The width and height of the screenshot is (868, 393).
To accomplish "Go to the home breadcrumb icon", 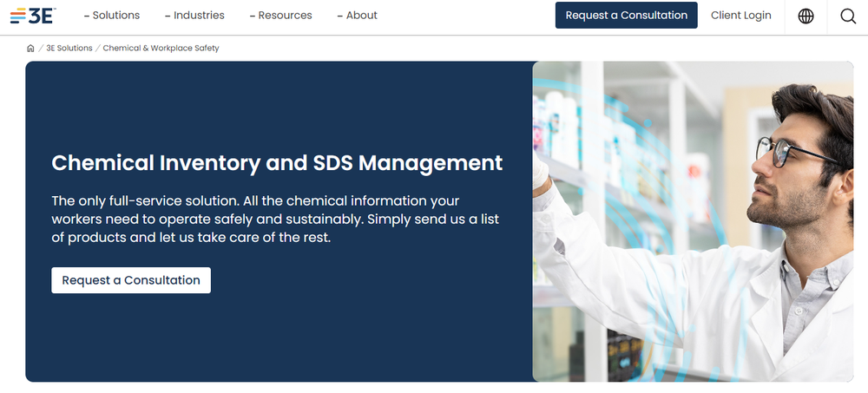I will pyautogui.click(x=31, y=49).
